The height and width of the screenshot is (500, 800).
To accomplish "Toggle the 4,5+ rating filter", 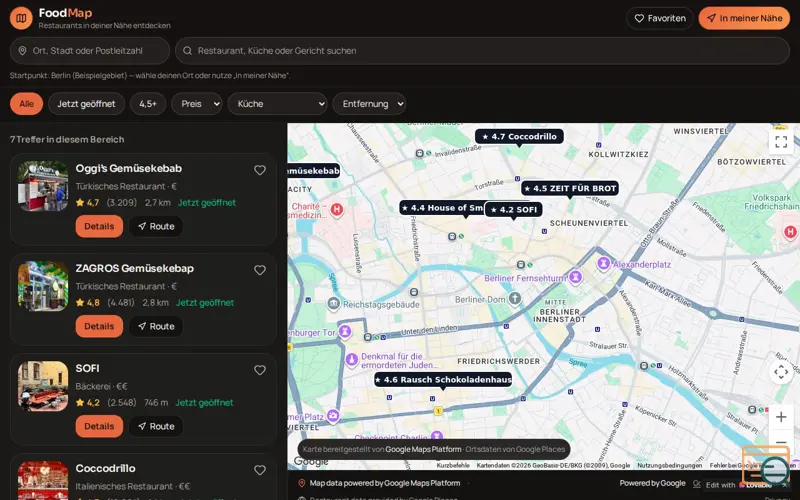I will [148, 104].
